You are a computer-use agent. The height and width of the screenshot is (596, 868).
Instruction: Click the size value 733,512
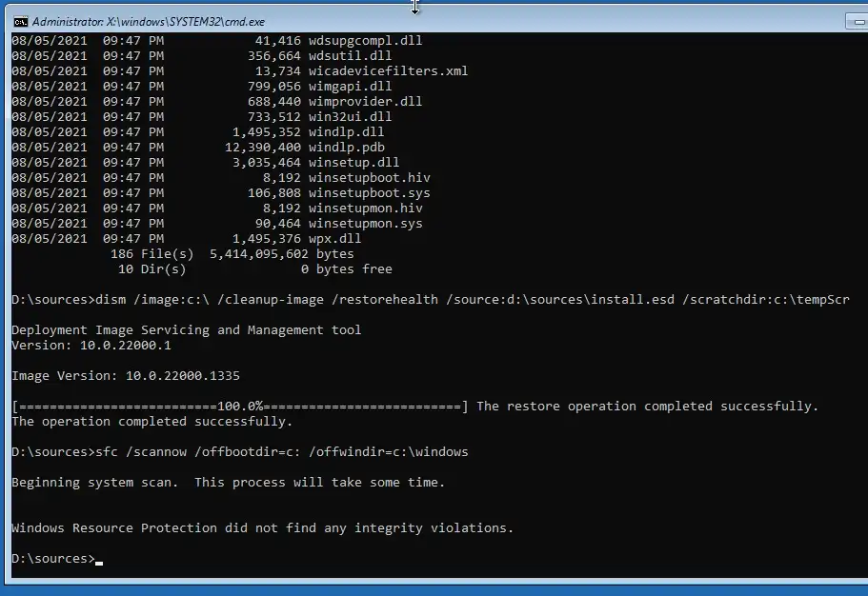[x=274, y=117]
